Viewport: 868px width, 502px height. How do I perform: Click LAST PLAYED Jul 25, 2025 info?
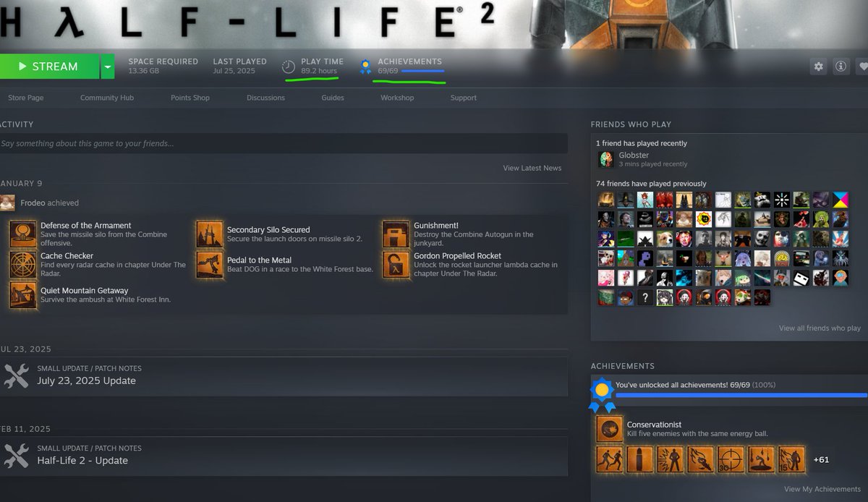pyautogui.click(x=239, y=66)
